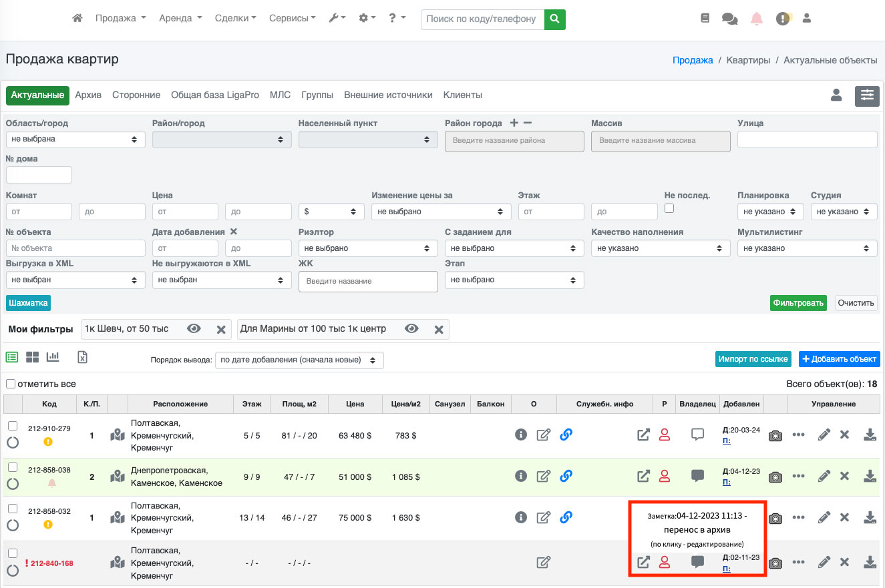Viewport: 885px width, 588px height.
Task: Toggle the 'отметить все' checkbox
Action: 11,384
